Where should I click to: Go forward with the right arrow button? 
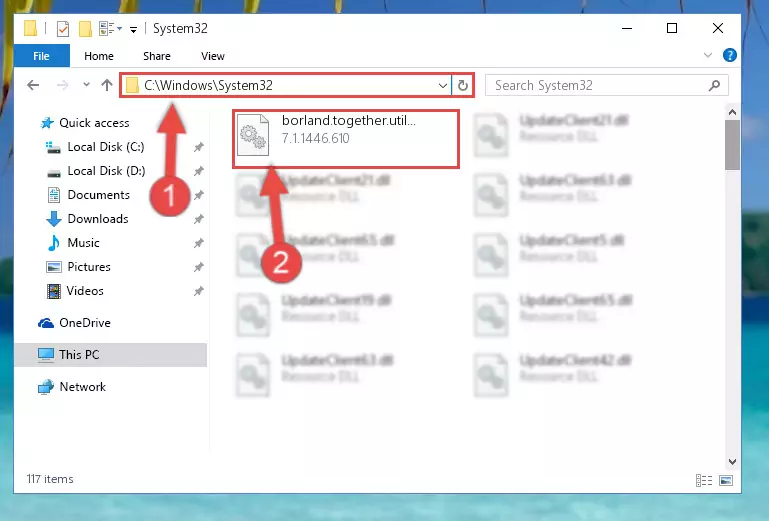click(62, 85)
